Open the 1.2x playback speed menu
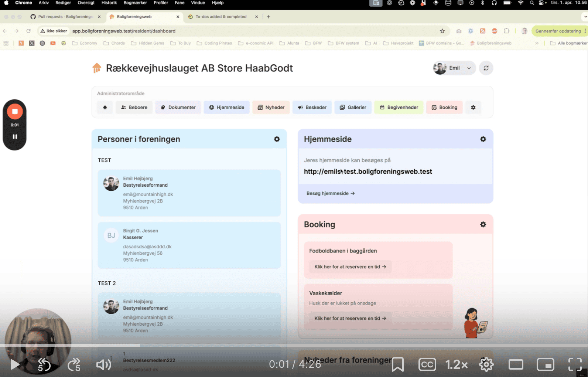 pyautogui.click(x=457, y=364)
